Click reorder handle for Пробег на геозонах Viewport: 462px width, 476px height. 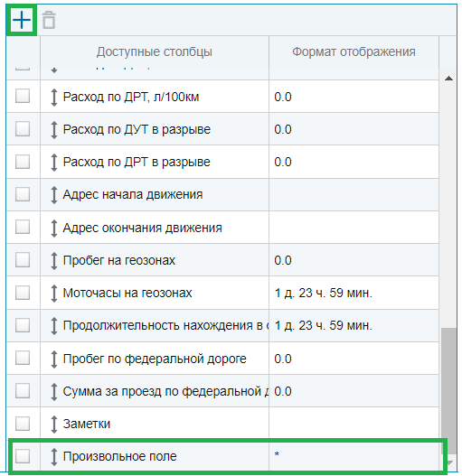54,260
